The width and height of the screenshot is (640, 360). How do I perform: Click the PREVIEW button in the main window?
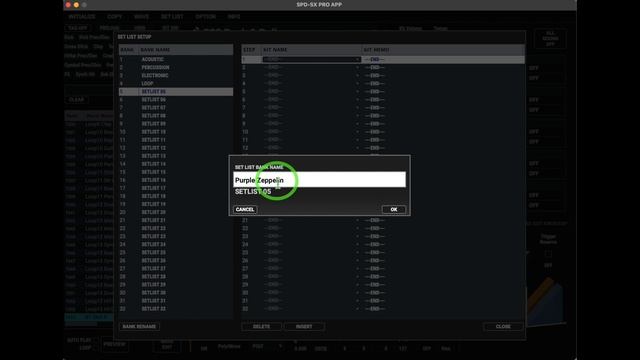click(114, 344)
